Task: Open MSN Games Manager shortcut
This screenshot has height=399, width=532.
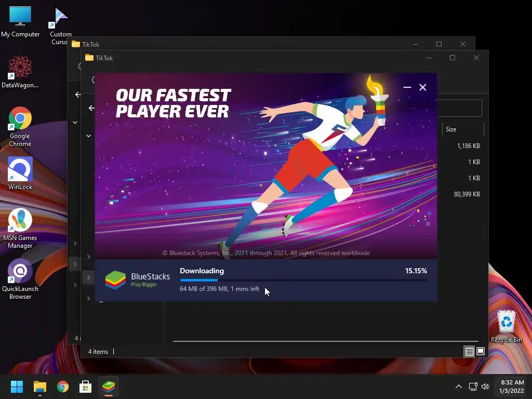Action: (x=20, y=228)
